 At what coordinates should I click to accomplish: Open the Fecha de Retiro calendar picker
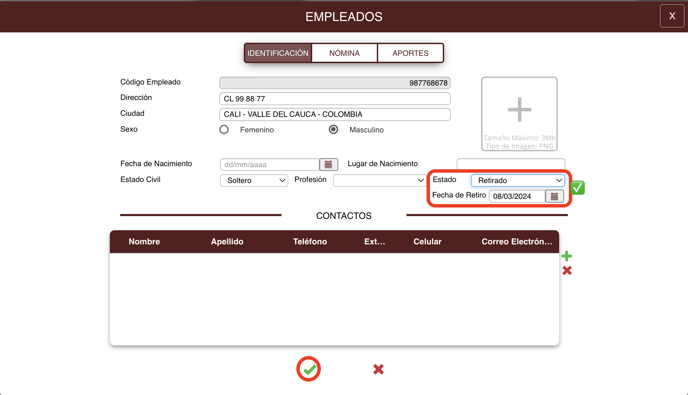[555, 196]
